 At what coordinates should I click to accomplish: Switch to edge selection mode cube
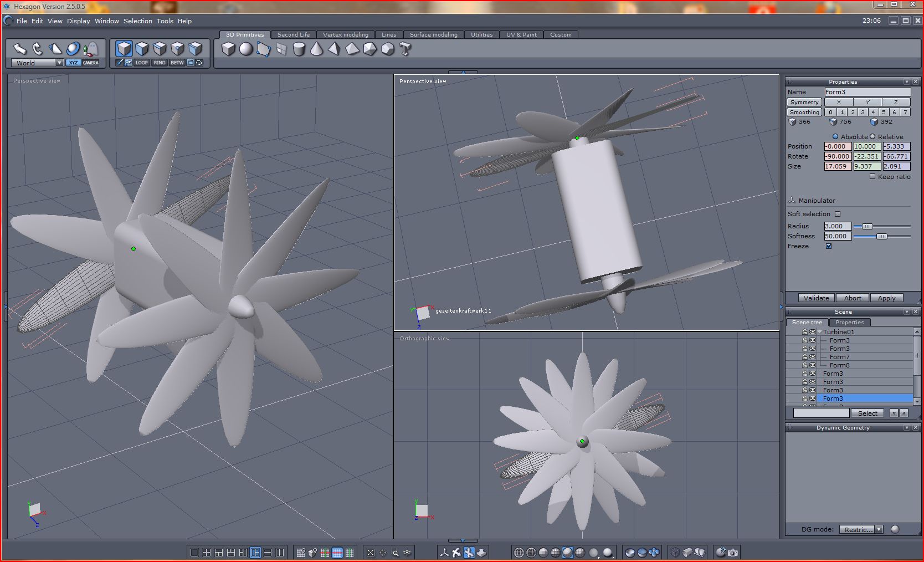point(160,49)
